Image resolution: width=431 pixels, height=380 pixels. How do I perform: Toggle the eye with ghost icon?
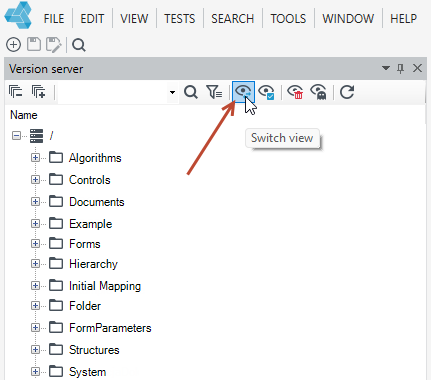pyautogui.click(x=319, y=92)
